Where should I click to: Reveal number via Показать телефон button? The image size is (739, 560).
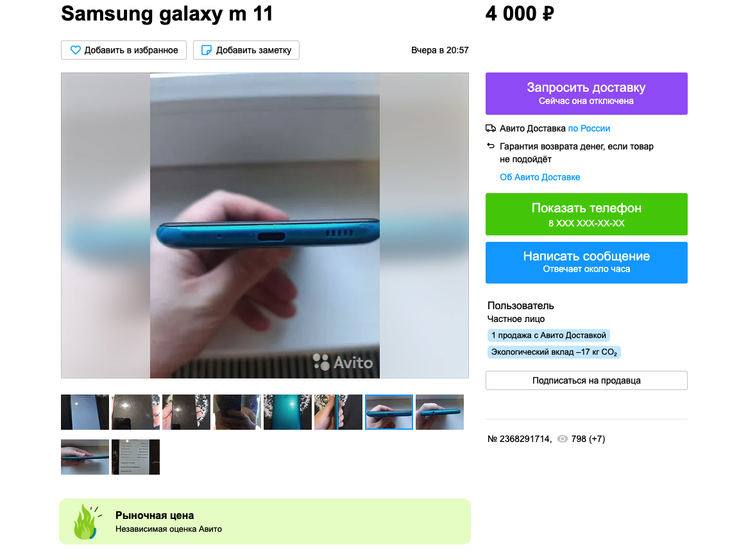pos(586,214)
